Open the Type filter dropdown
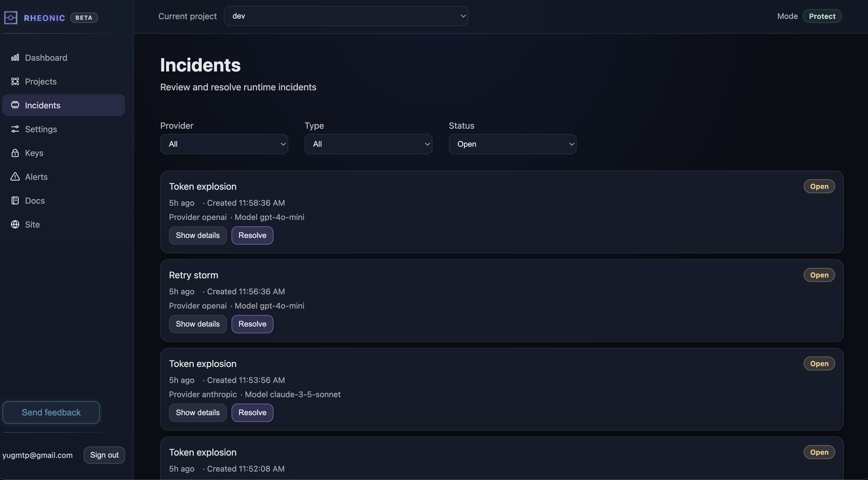Image resolution: width=868 pixels, height=480 pixels. point(368,144)
